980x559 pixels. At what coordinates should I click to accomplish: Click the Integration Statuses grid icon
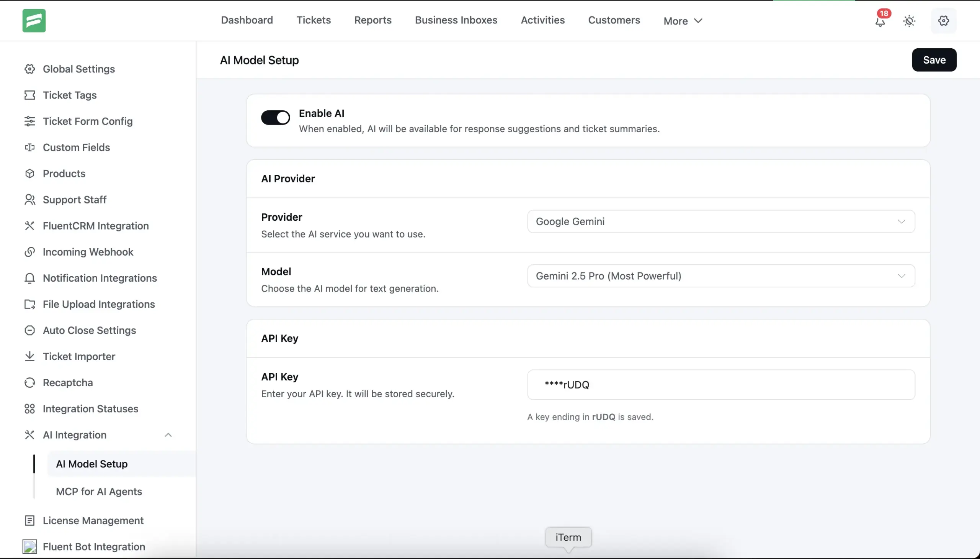[29, 408]
